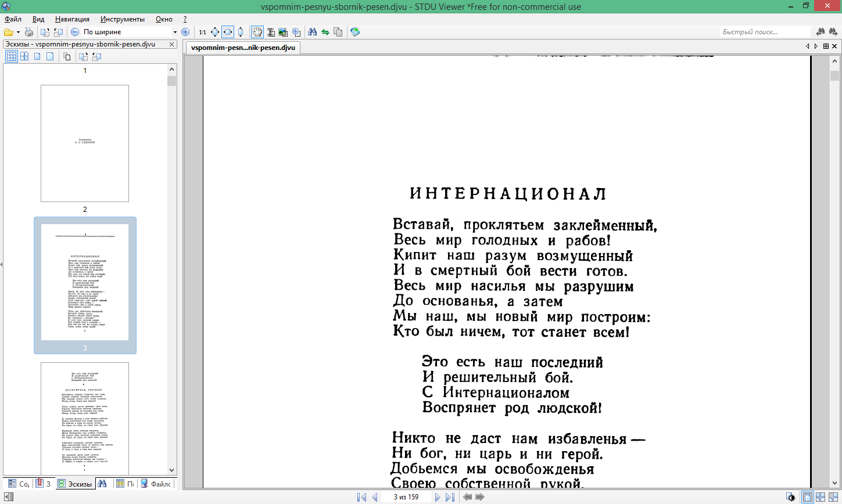Open the document tabs list button
This screenshot has width=842, height=504.
click(826, 46)
